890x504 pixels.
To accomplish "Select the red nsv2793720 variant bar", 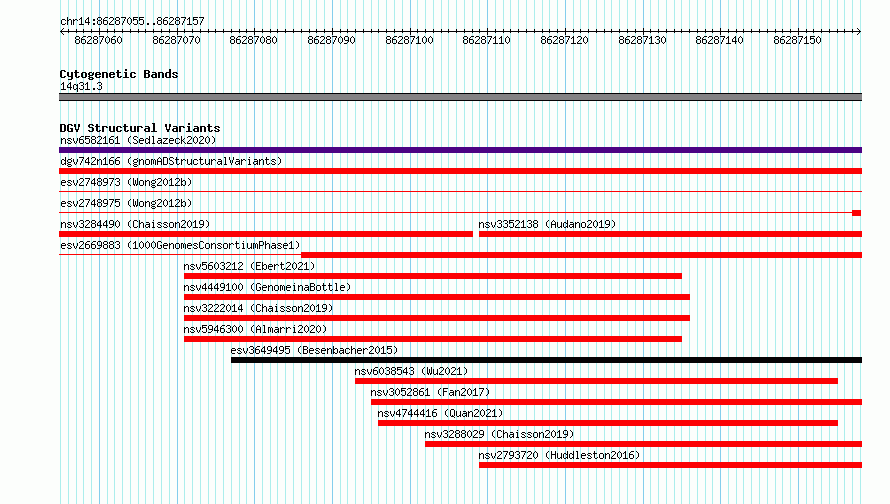I will pos(670,465).
